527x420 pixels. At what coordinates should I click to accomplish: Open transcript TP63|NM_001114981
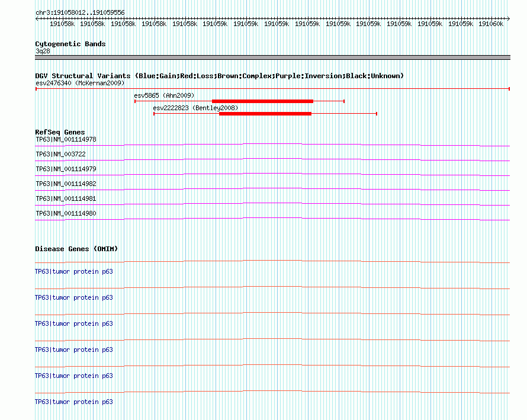click(66, 198)
